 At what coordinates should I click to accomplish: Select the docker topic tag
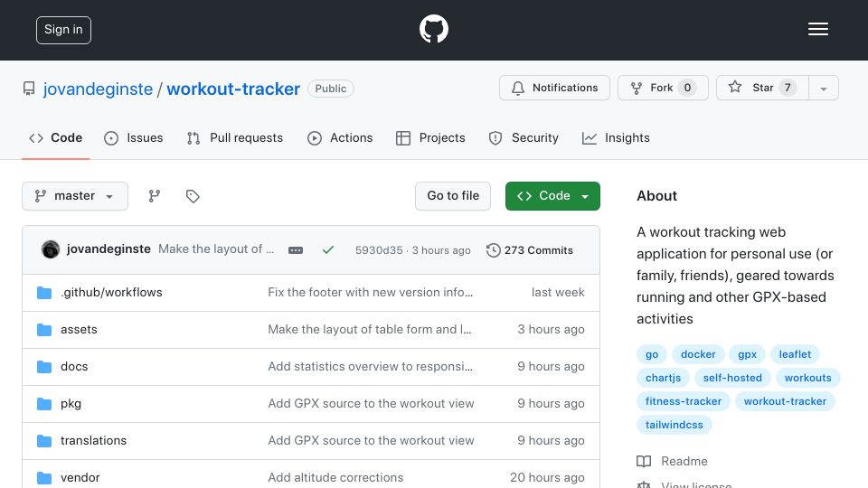pos(698,354)
